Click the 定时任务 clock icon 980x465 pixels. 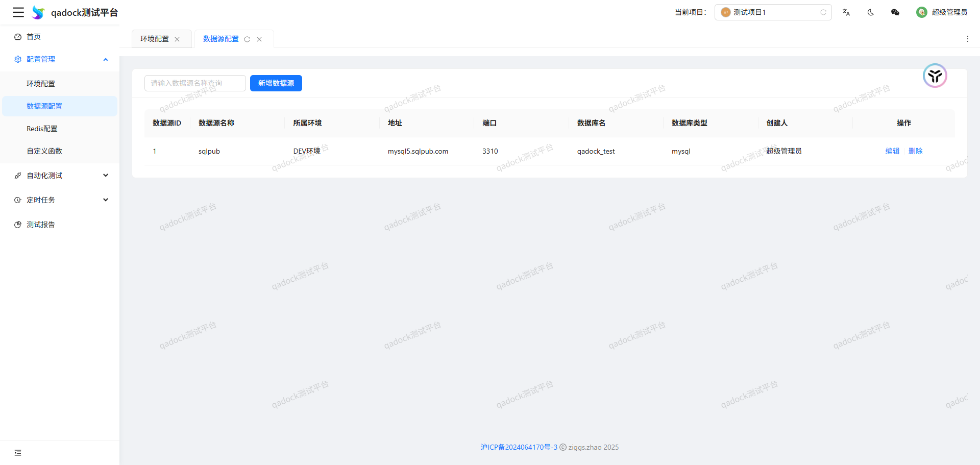[18, 200]
